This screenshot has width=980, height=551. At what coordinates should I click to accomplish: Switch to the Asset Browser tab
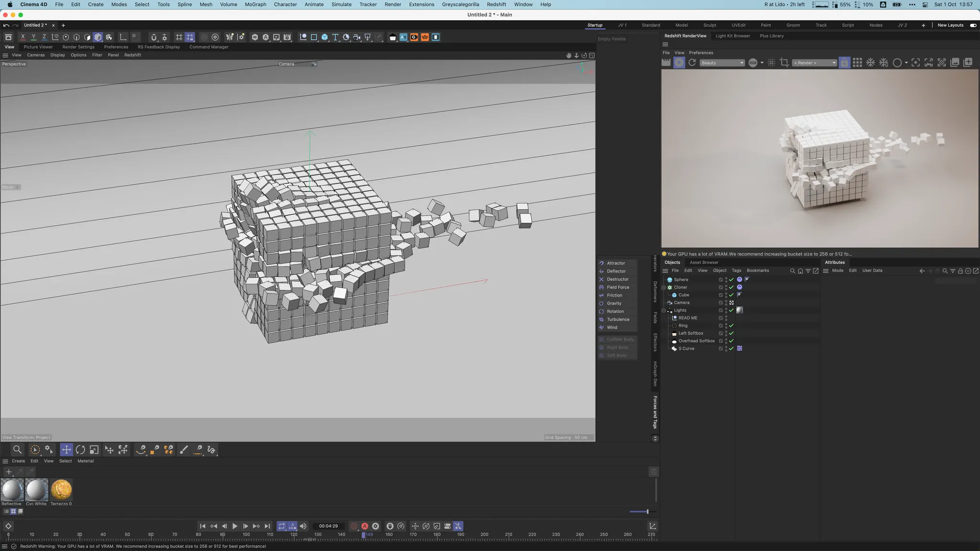point(704,262)
